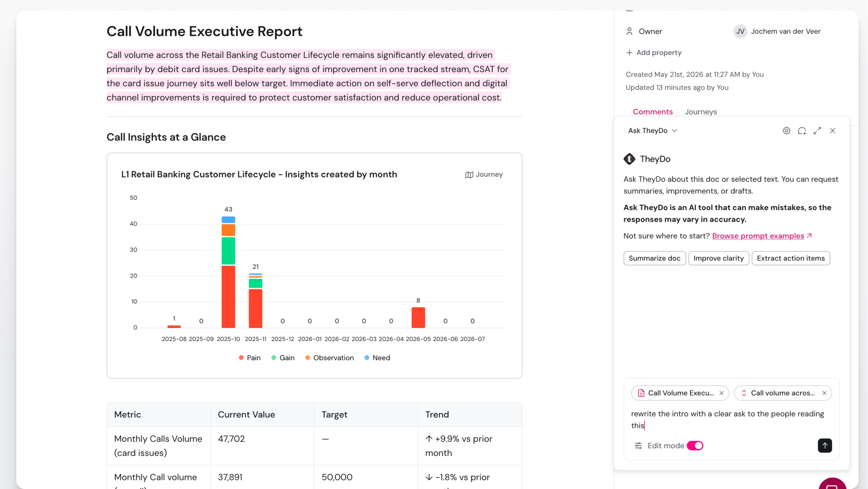This screenshot has height=489, width=868.
Task: Toggle Edit mode off
Action: 695,446
